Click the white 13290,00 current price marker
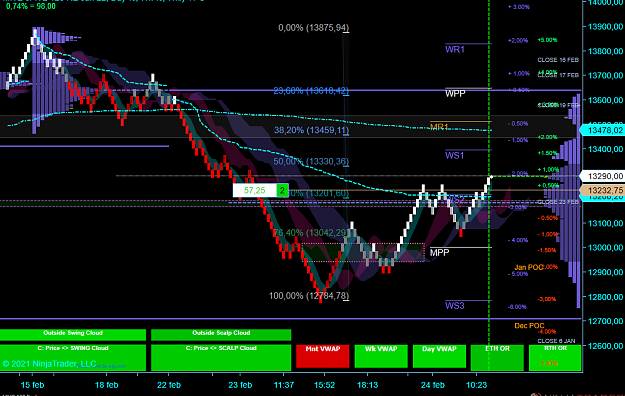The height and width of the screenshot is (396, 625). (x=602, y=176)
